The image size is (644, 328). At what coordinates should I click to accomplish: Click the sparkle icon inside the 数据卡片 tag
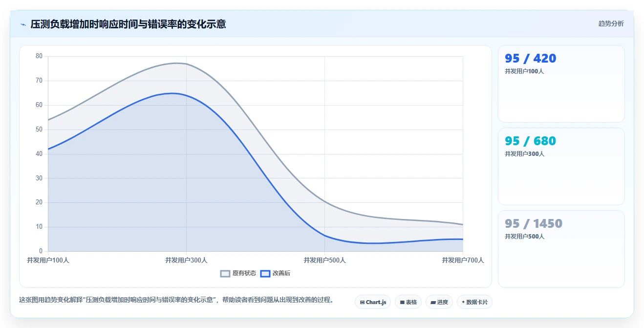tap(463, 302)
